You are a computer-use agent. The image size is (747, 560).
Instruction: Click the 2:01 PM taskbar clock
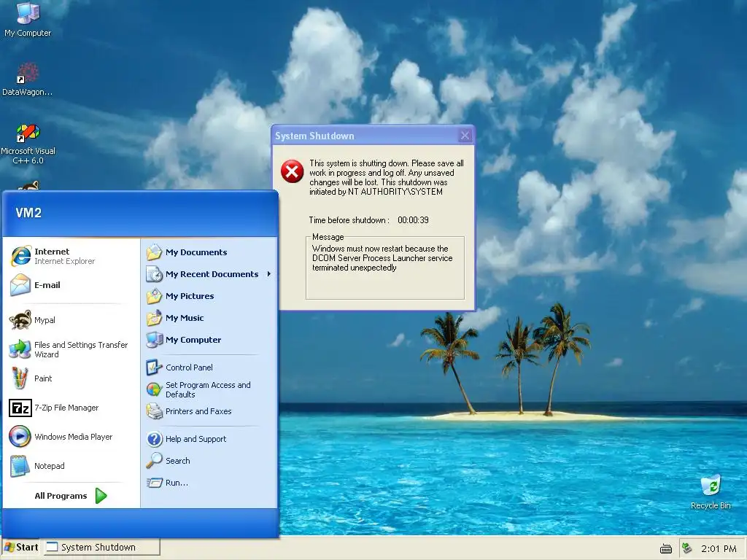719,548
